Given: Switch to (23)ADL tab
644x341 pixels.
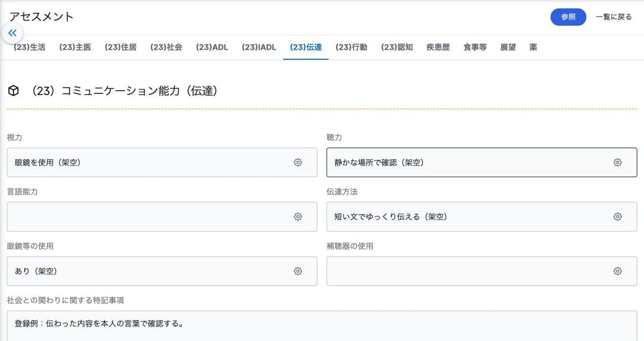Looking at the screenshot, I should pos(212,47).
